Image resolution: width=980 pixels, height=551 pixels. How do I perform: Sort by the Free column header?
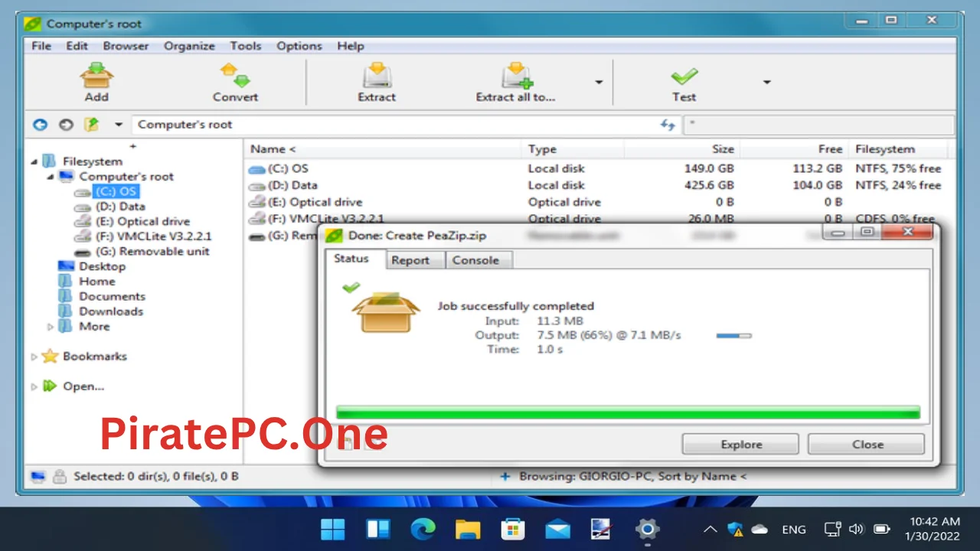pyautogui.click(x=830, y=149)
